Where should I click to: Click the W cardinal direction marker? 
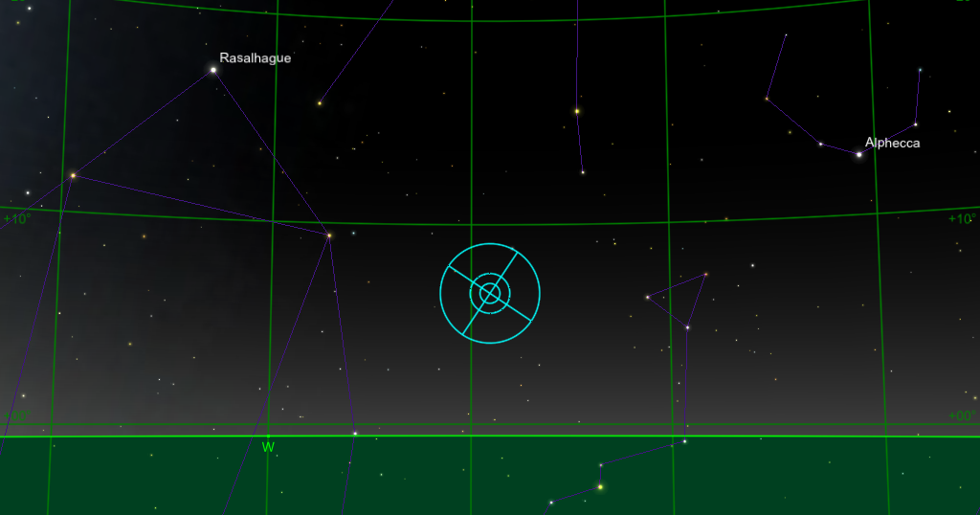[268, 446]
